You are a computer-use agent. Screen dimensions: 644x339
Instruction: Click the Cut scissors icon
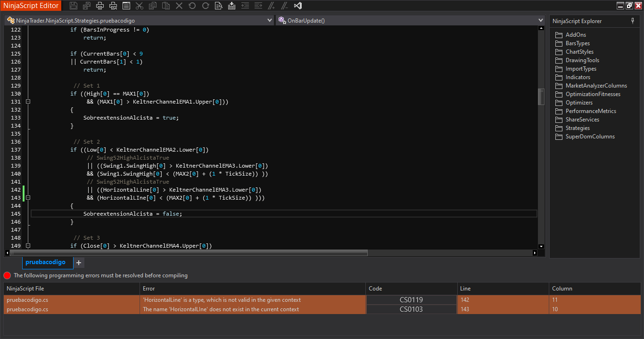pyautogui.click(x=139, y=6)
